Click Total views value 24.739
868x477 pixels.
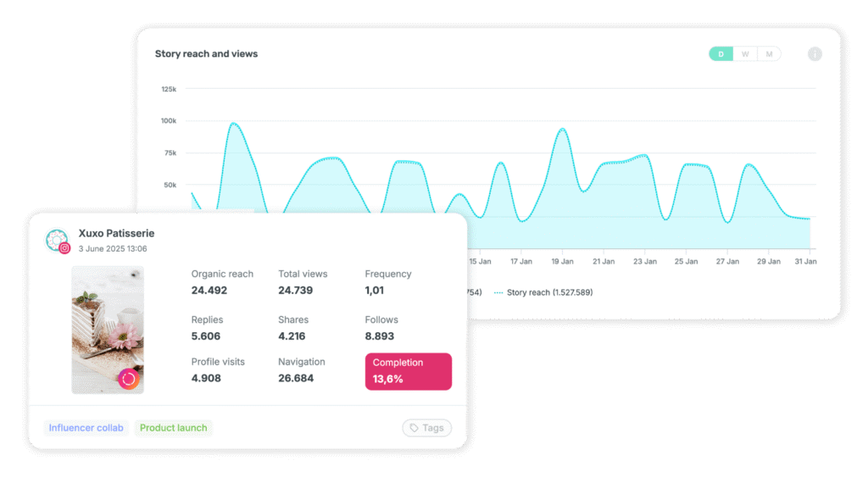coord(296,291)
